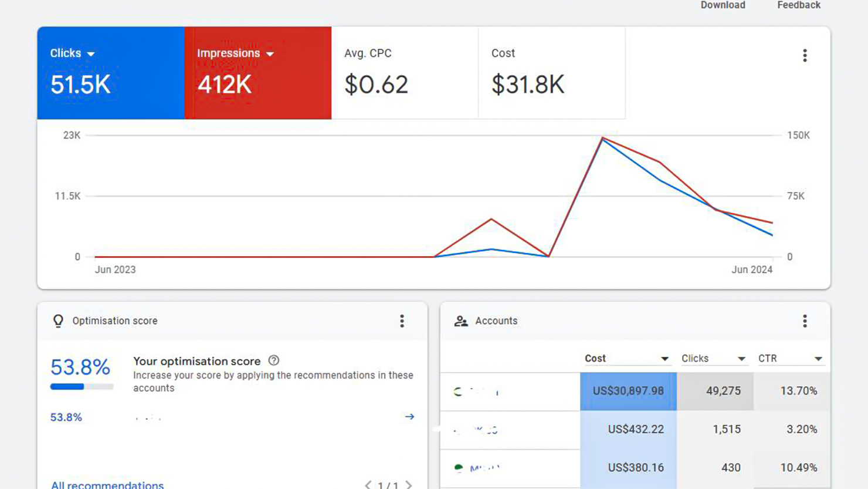Click the 53.8% optimisation progress bar
The image size is (868, 489).
82,386
